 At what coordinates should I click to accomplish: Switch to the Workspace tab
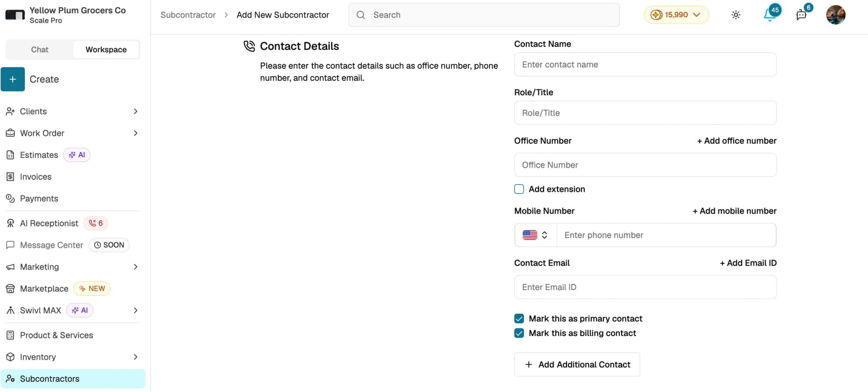coord(106,50)
